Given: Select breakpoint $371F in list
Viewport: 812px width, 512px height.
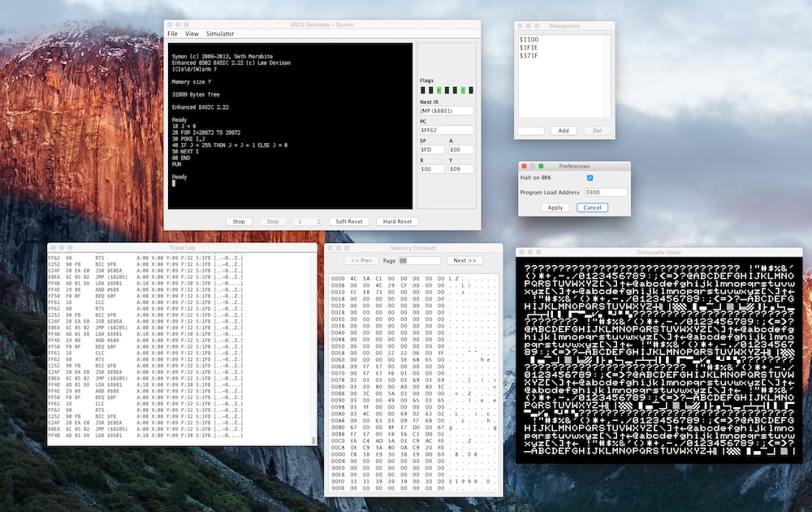Looking at the screenshot, I should pyautogui.click(x=529, y=55).
